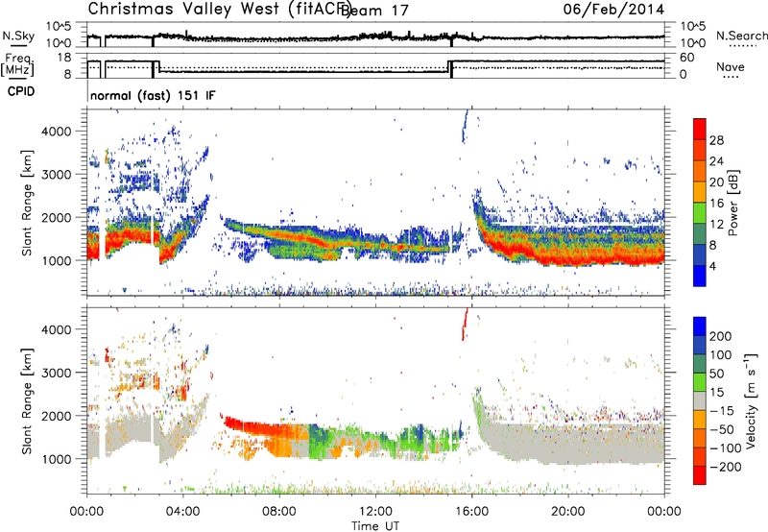Click the '28' label on Power colorbar
768x532 pixels.
(716, 140)
